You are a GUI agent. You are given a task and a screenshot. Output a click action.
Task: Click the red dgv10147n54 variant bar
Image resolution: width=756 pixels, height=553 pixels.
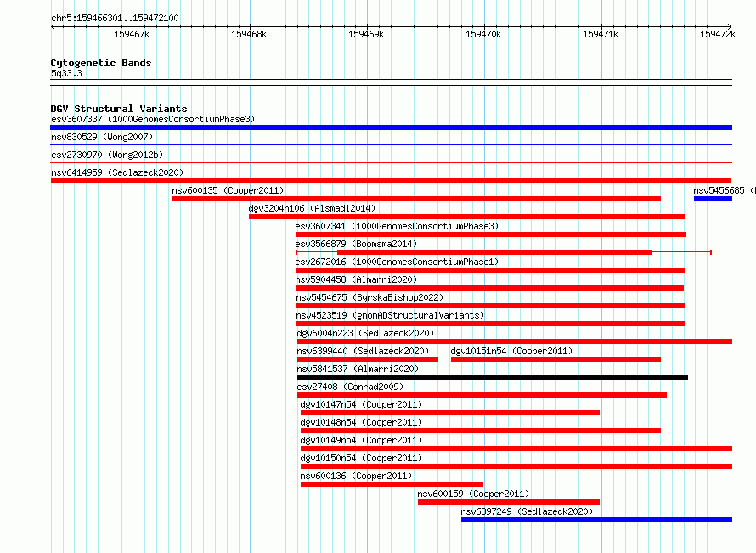coord(450,413)
